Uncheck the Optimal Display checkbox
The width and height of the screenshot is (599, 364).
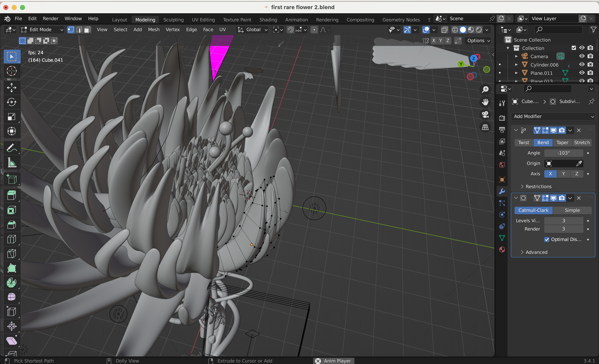point(547,239)
